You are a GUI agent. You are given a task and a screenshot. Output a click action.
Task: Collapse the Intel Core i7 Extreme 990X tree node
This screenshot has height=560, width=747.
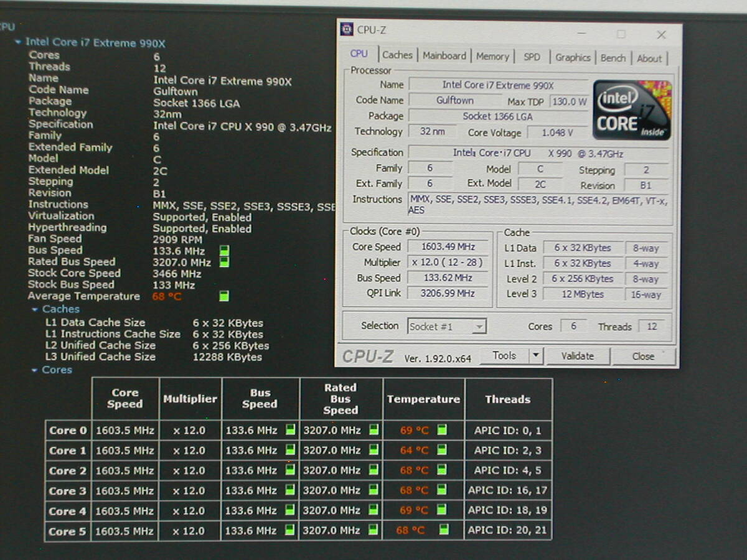click(17, 42)
